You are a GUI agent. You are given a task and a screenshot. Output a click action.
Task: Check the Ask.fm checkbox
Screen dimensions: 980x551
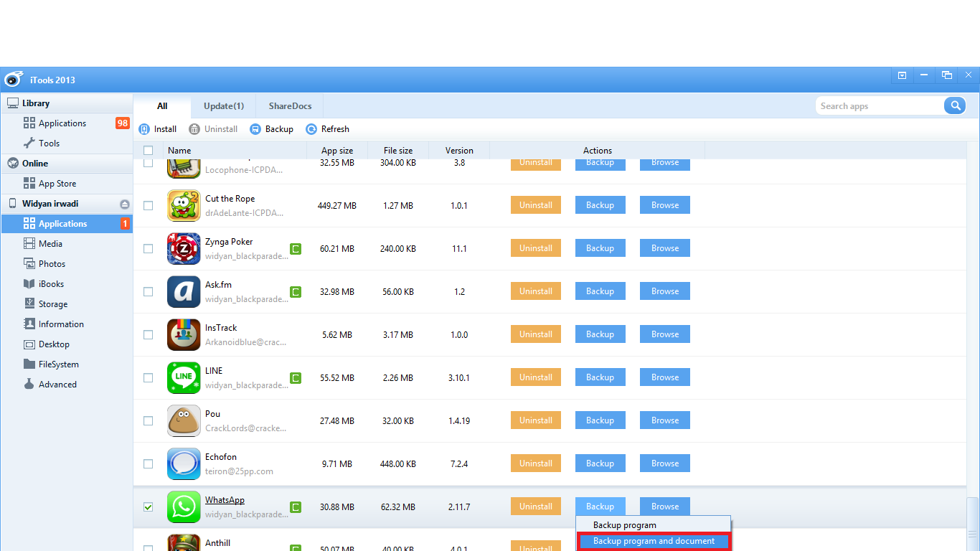[149, 291]
